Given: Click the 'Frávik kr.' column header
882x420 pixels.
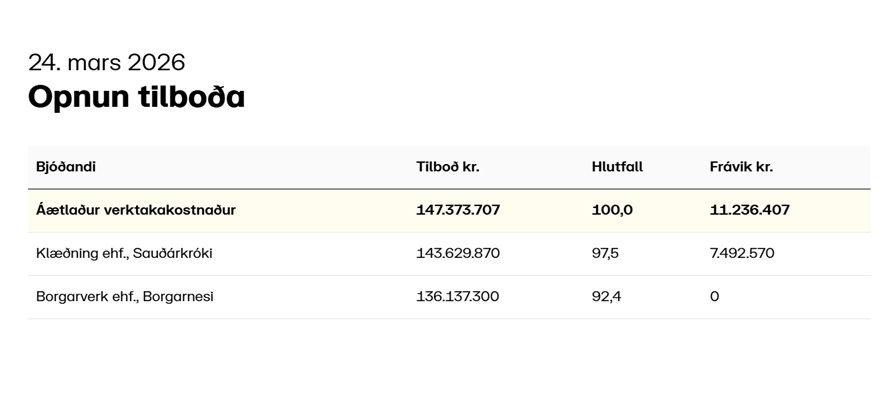Looking at the screenshot, I should (741, 167).
